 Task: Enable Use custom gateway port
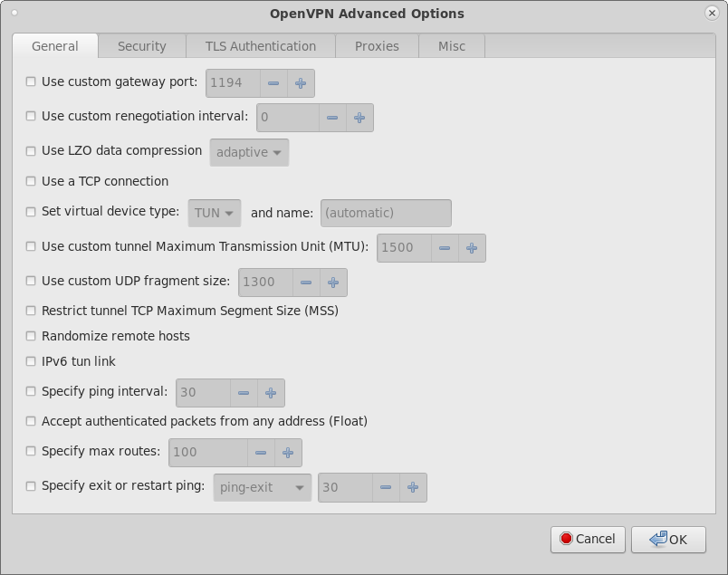(31, 81)
